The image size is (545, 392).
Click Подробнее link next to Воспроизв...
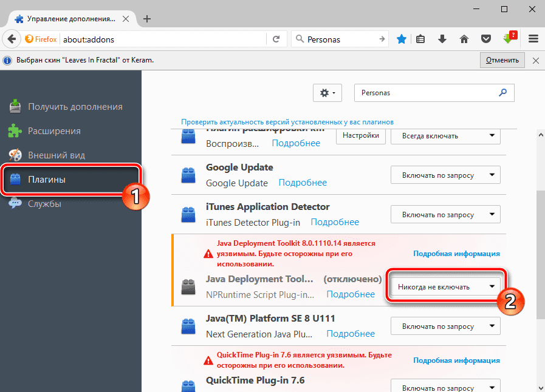296,143
